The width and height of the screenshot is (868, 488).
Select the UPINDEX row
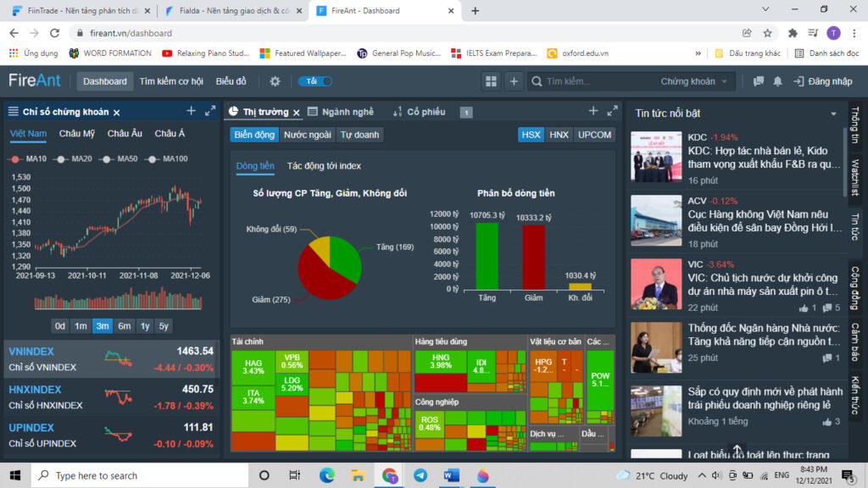click(x=111, y=435)
